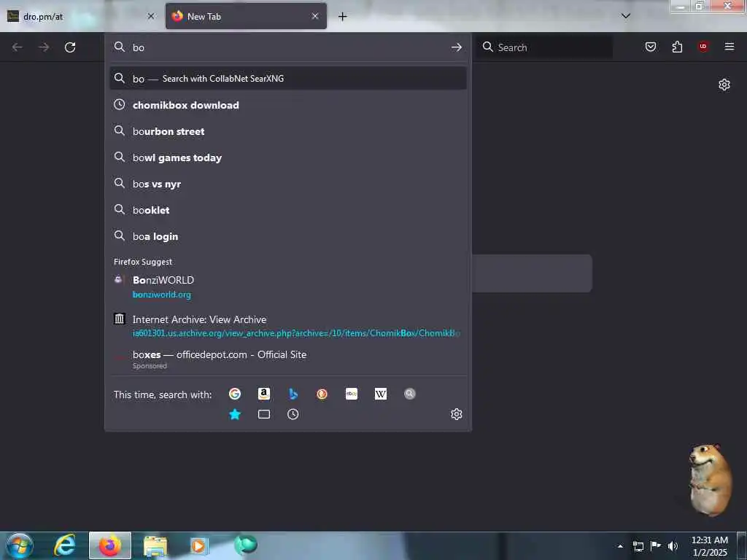747x560 pixels.
Task: Open bonziworld.org URL link
Action: (161, 295)
